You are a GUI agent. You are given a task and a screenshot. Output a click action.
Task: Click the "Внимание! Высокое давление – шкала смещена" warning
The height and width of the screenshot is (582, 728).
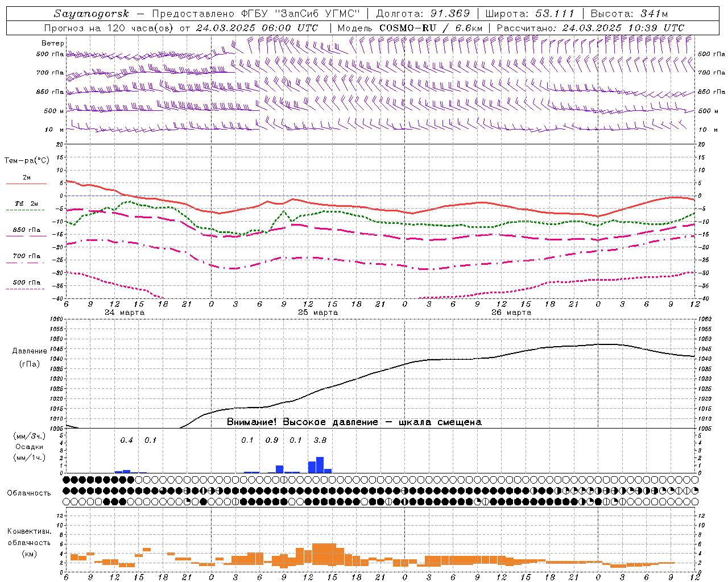(x=354, y=422)
